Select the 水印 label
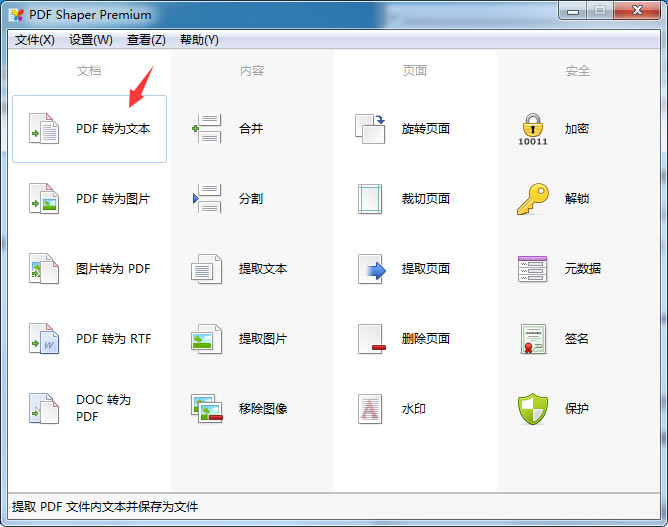The image size is (668, 527). click(x=414, y=409)
